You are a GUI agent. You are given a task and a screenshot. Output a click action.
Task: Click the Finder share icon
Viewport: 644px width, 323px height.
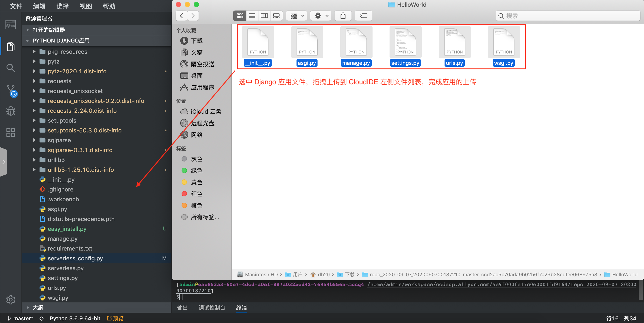pyautogui.click(x=343, y=16)
